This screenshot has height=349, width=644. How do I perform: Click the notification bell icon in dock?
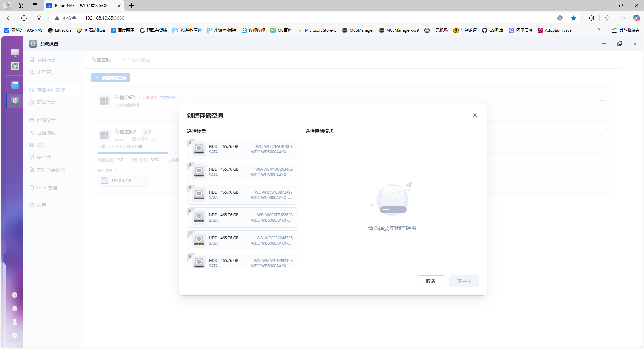tap(15, 308)
